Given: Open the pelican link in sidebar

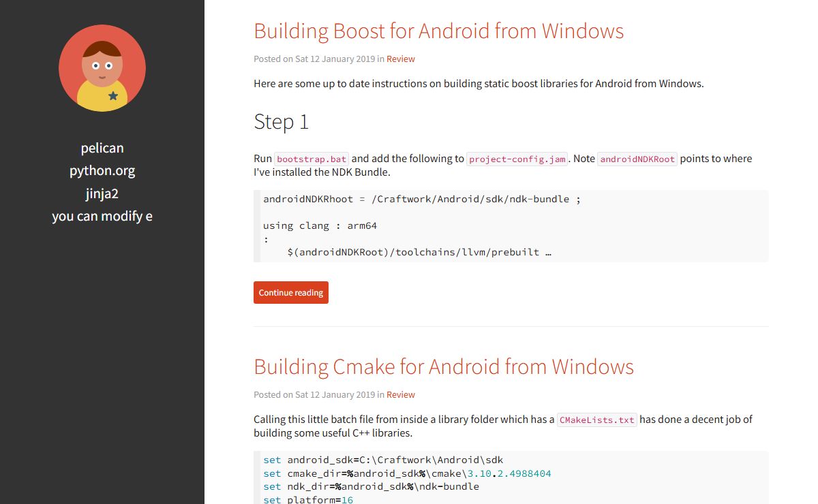Looking at the screenshot, I should click(x=102, y=148).
